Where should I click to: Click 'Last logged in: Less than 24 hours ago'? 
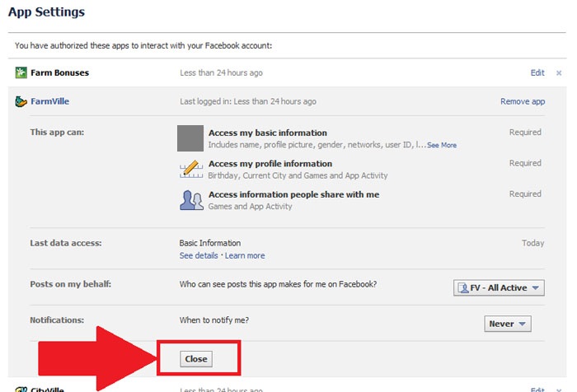(247, 101)
